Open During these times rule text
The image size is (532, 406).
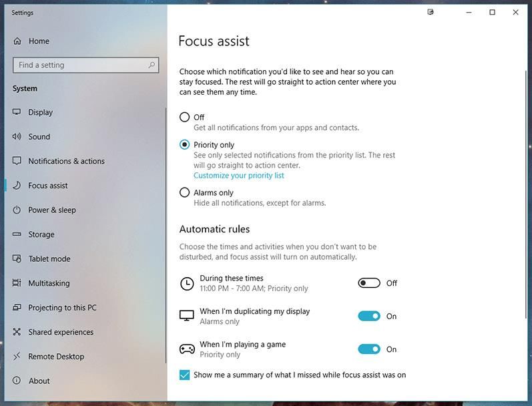pyautogui.click(x=232, y=278)
